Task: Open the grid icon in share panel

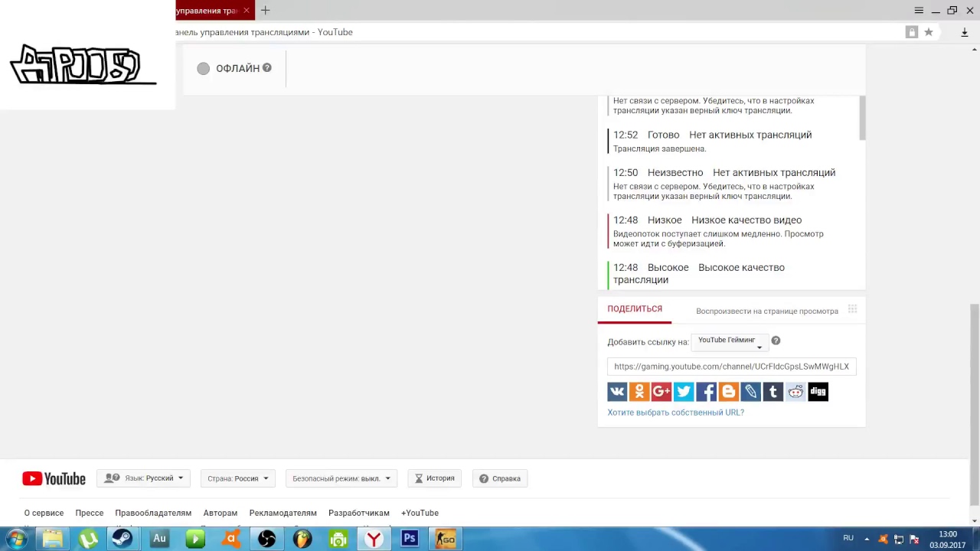Action: [x=852, y=309]
